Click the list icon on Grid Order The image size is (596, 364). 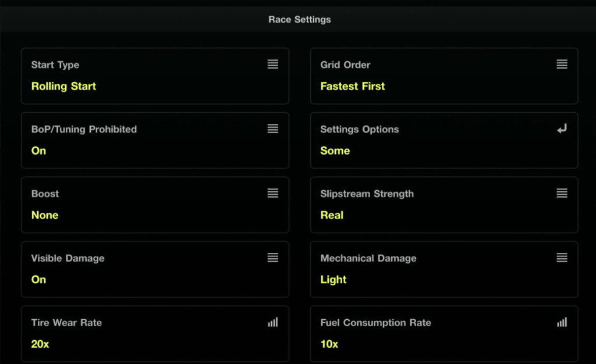[562, 65]
